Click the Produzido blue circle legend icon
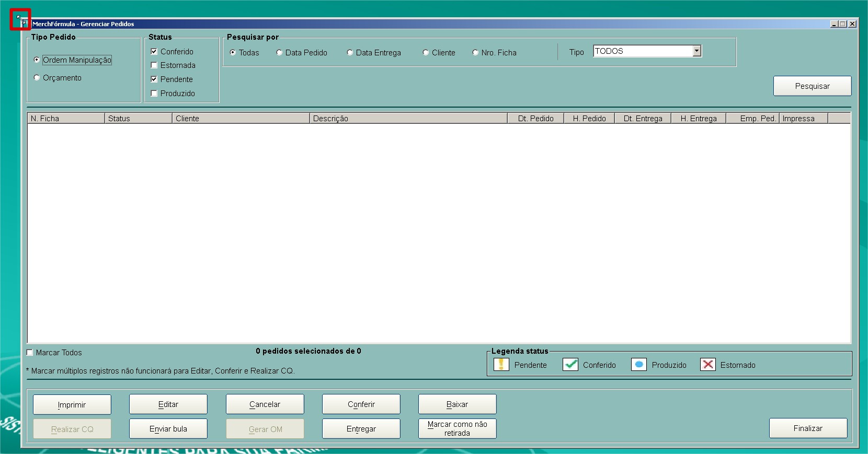 click(638, 364)
